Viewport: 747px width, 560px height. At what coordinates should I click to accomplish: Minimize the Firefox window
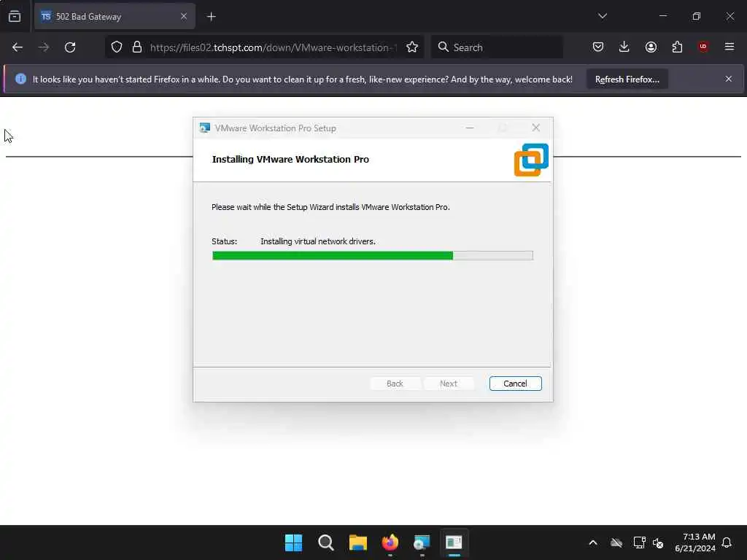click(x=663, y=16)
